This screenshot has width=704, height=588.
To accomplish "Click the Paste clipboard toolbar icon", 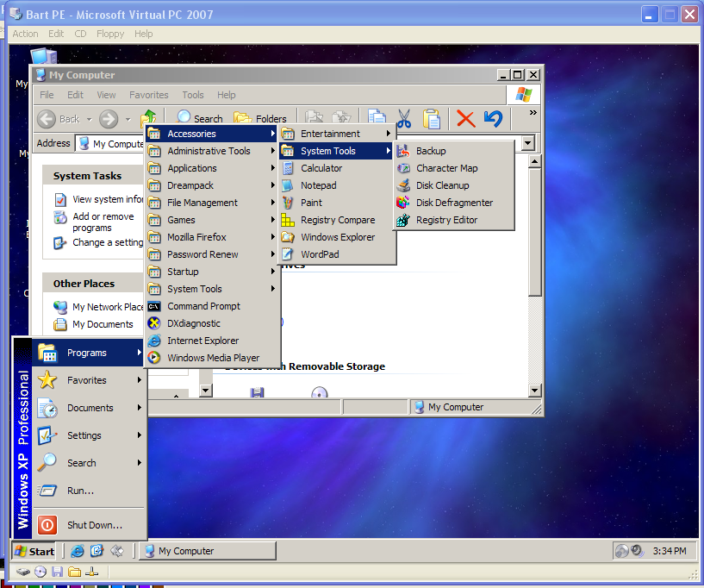I will pos(431,118).
